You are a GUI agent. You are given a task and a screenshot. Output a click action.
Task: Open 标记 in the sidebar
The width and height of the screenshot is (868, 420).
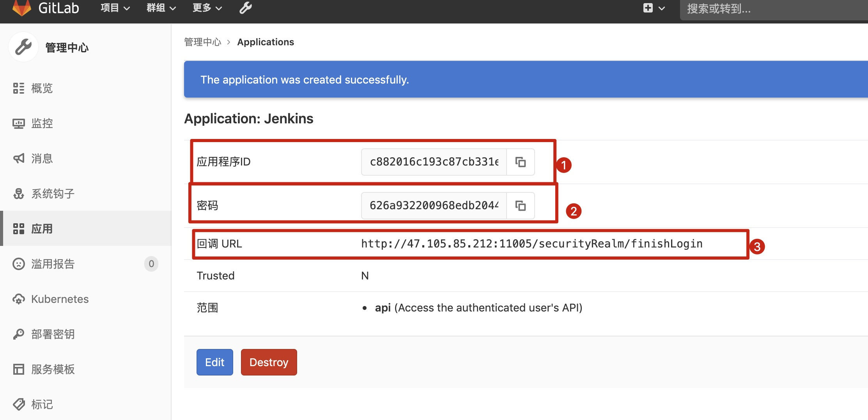click(x=85, y=404)
